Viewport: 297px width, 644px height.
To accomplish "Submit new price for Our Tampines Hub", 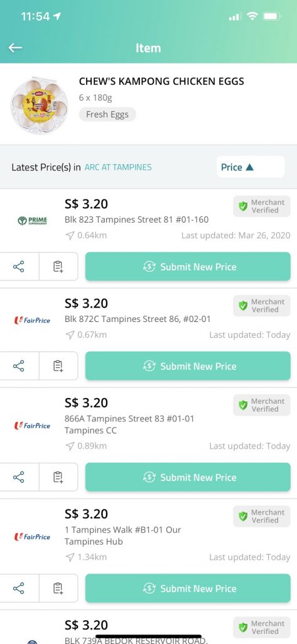I will tap(188, 588).
